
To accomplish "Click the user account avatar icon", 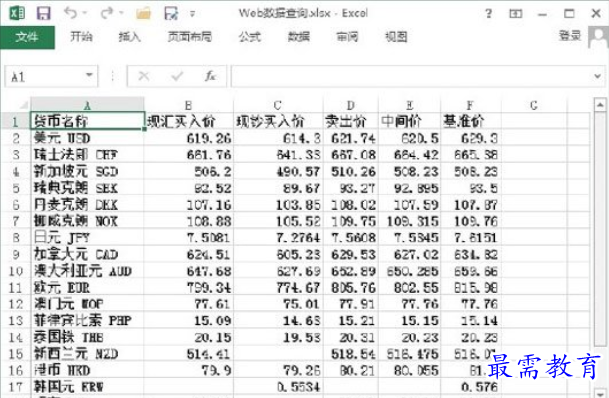I will pyautogui.click(x=598, y=37).
